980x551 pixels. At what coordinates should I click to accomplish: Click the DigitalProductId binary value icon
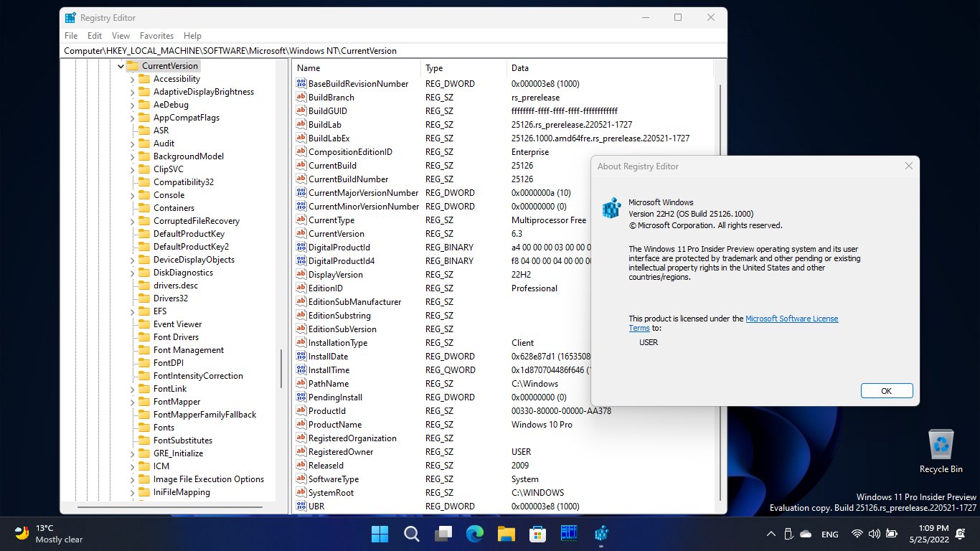(x=301, y=248)
